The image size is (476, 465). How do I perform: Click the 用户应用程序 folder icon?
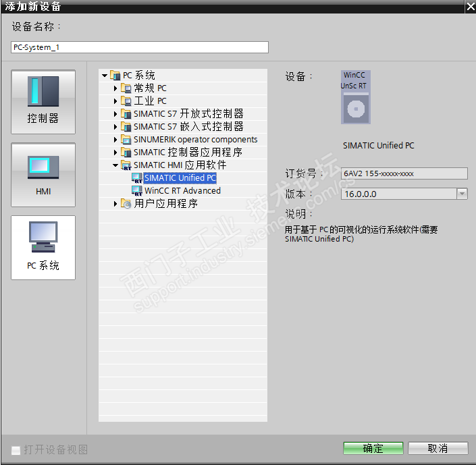[126, 203]
